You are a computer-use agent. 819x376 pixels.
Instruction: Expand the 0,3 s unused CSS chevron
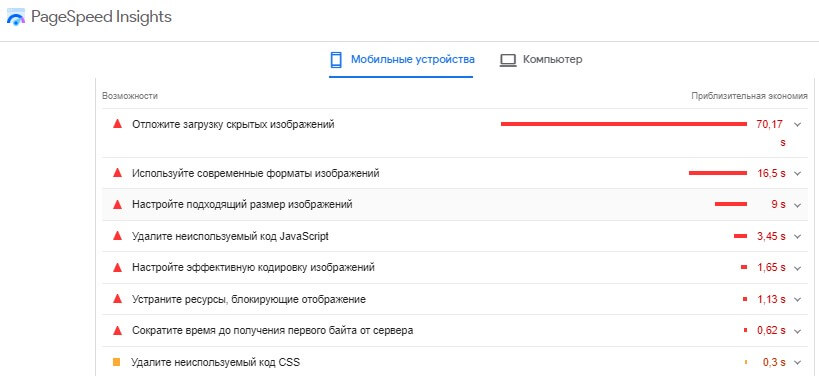tap(797, 362)
